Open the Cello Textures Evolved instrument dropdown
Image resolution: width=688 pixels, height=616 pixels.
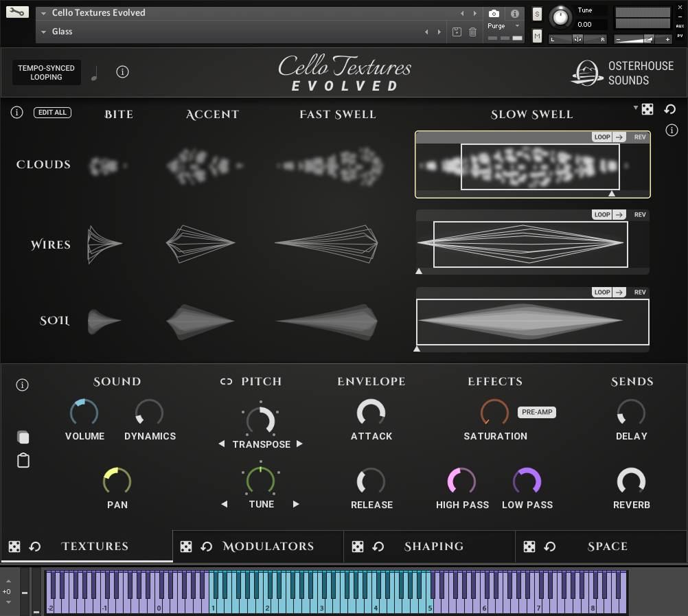pyautogui.click(x=44, y=13)
